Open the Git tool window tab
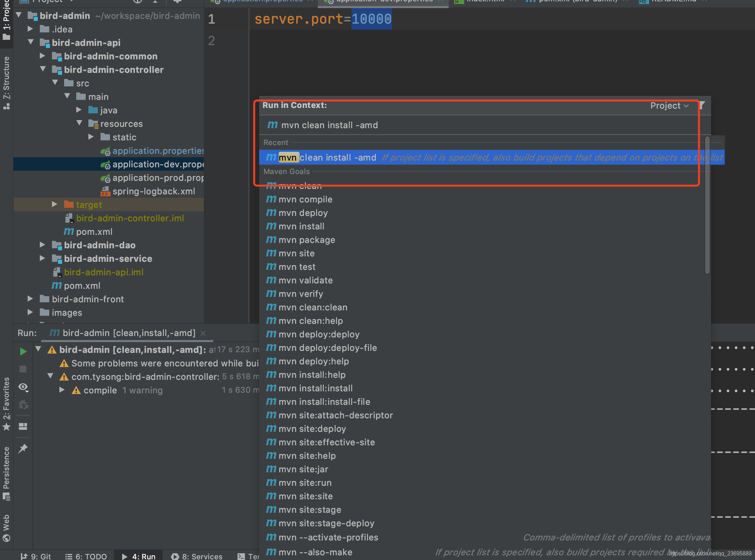Screen dimensions: 755x560 pyautogui.click(x=35, y=556)
